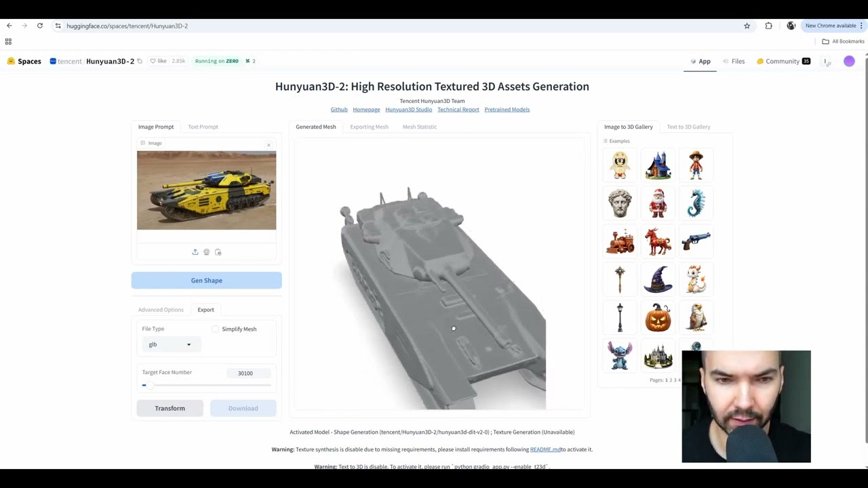
Task: Adjust the Target Face Number slider
Action: coord(206,385)
